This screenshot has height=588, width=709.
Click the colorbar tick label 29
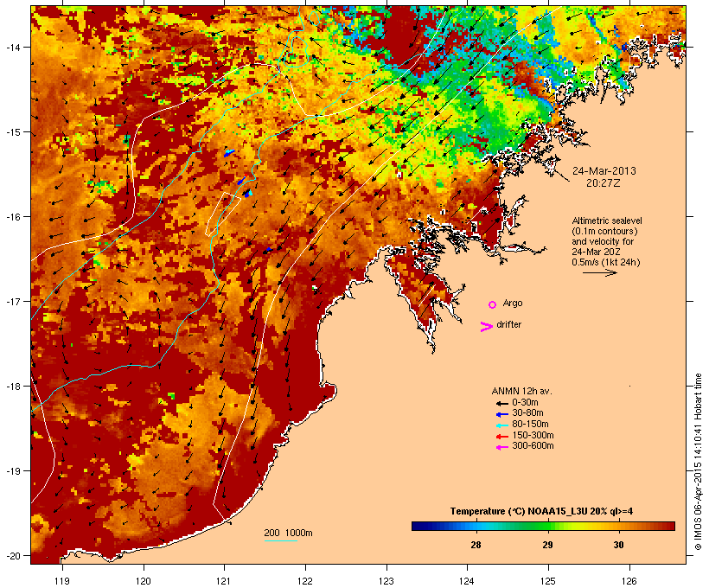point(547,545)
